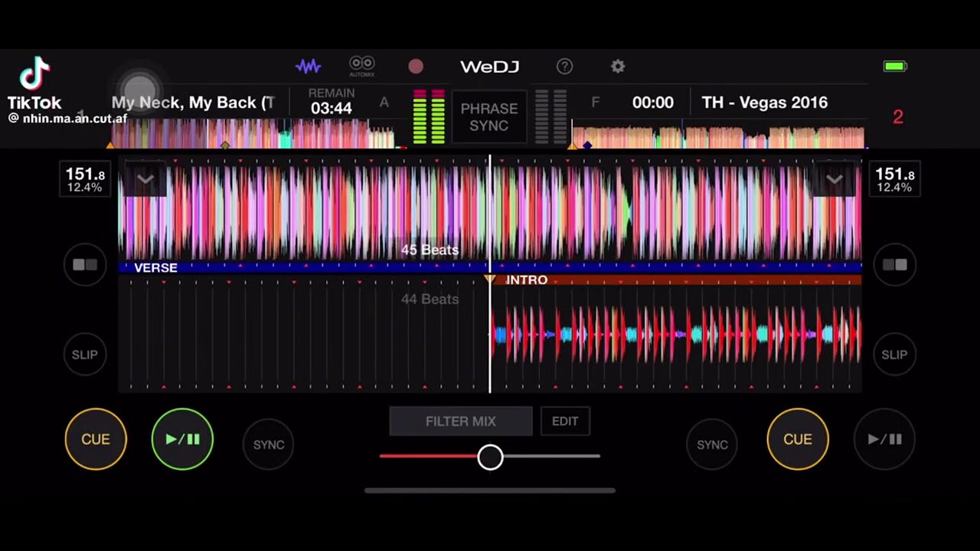Click the 44 Beats label
980x551 pixels.
[x=430, y=299]
